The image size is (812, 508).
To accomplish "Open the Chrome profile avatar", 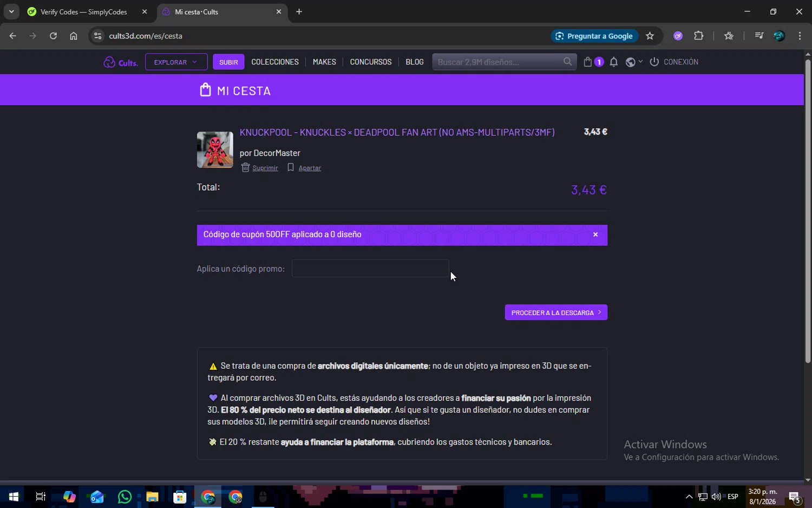I will click(x=779, y=36).
